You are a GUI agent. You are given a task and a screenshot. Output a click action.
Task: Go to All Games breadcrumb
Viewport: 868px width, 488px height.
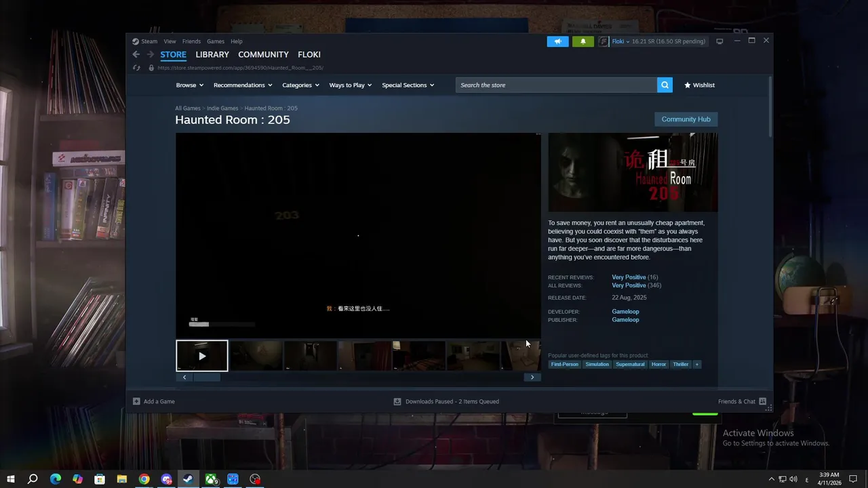point(188,108)
